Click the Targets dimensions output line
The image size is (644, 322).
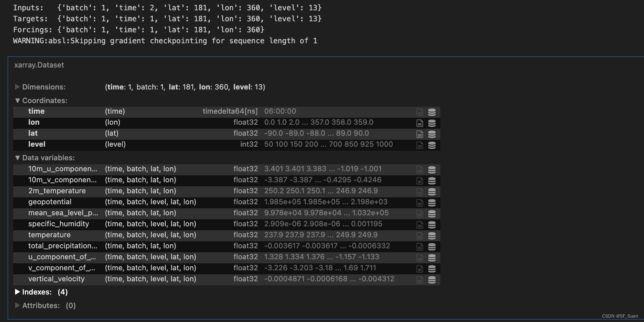tap(167, 19)
